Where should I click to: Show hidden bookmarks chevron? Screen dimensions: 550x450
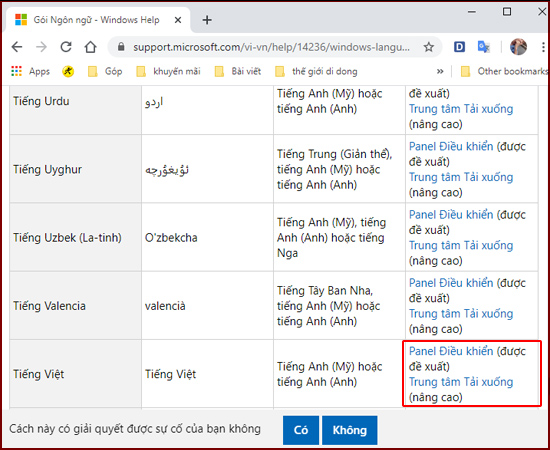pos(440,72)
